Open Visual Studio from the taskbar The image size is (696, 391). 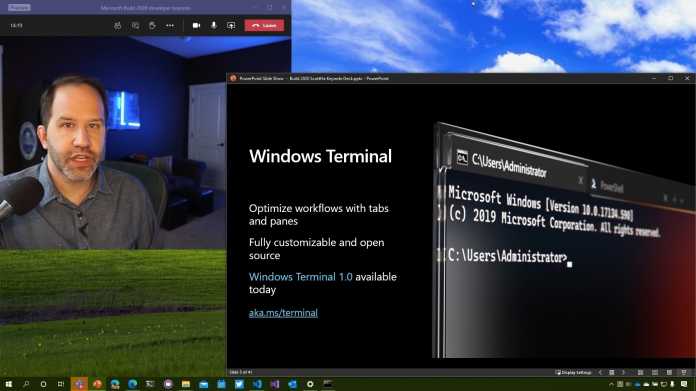pyautogui.click(x=275, y=384)
